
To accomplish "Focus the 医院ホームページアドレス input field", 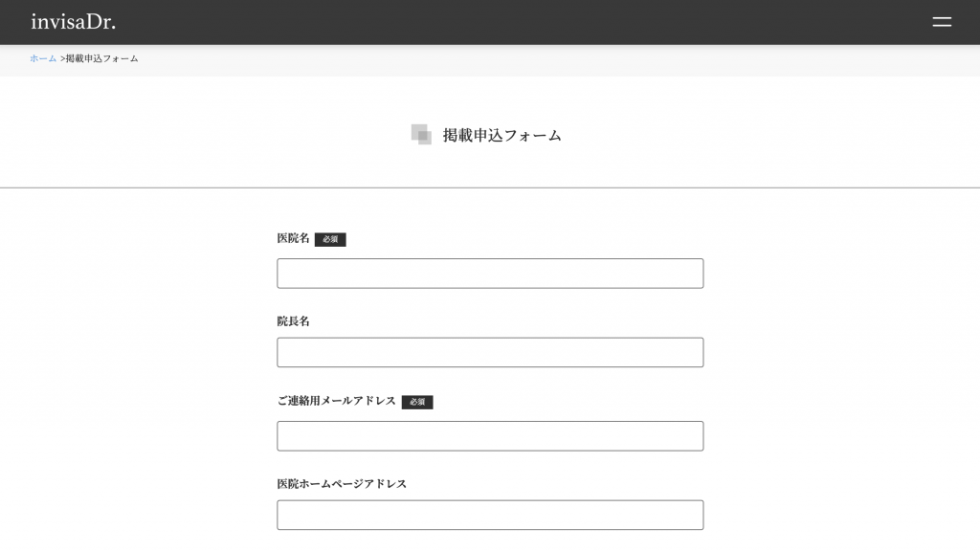I will click(490, 515).
